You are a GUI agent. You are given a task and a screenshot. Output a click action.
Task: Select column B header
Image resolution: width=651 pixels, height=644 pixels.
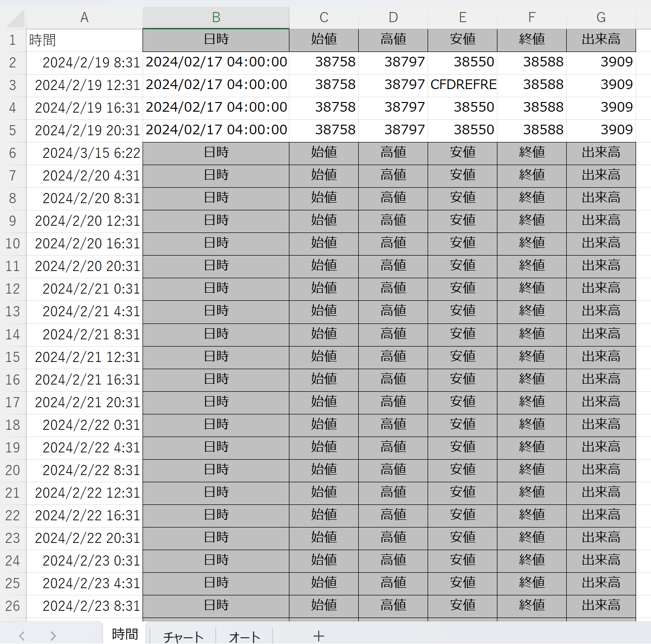[216, 18]
